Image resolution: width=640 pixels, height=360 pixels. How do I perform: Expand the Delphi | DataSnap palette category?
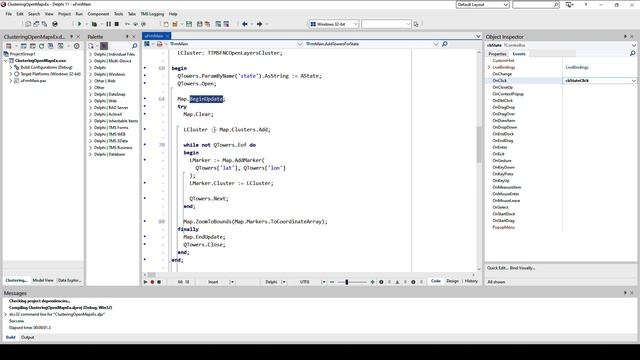[x=91, y=94]
